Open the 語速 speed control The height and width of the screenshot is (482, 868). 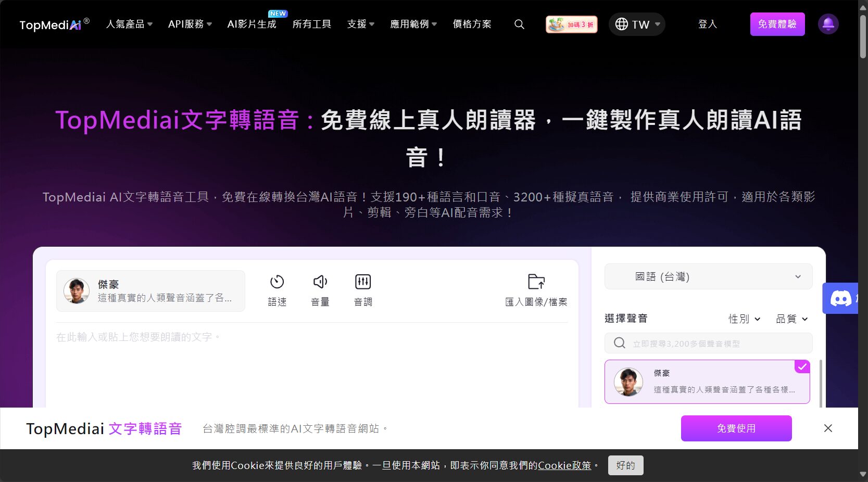tap(277, 290)
